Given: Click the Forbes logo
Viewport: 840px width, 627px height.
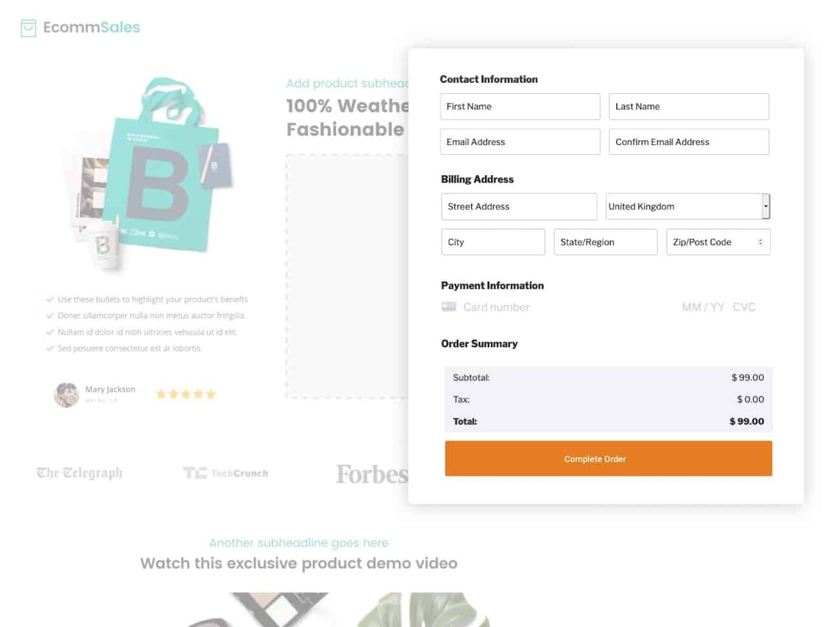Looking at the screenshot, I should (372, 474).
